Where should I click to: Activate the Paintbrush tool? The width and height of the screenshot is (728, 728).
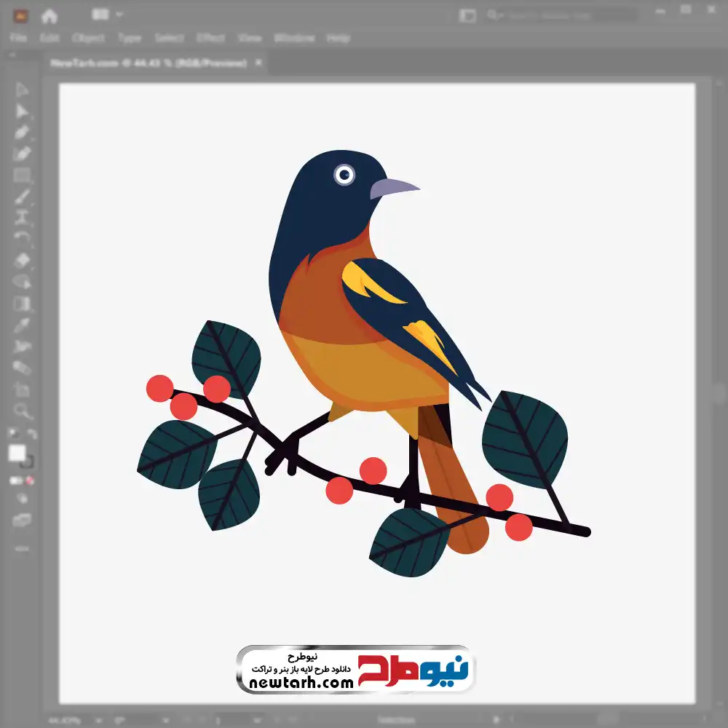(22, 197)
